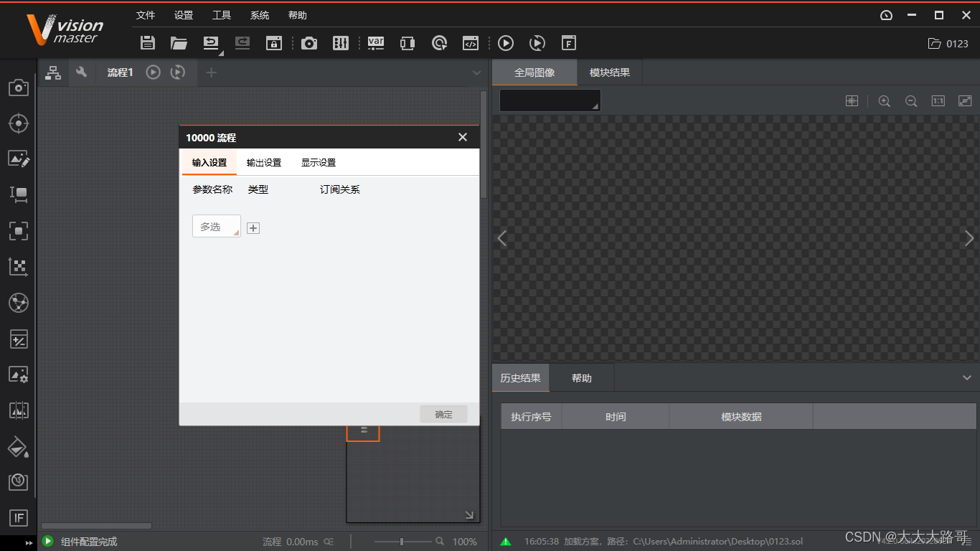Open global variables (var) icon

(x=376, y=43)
